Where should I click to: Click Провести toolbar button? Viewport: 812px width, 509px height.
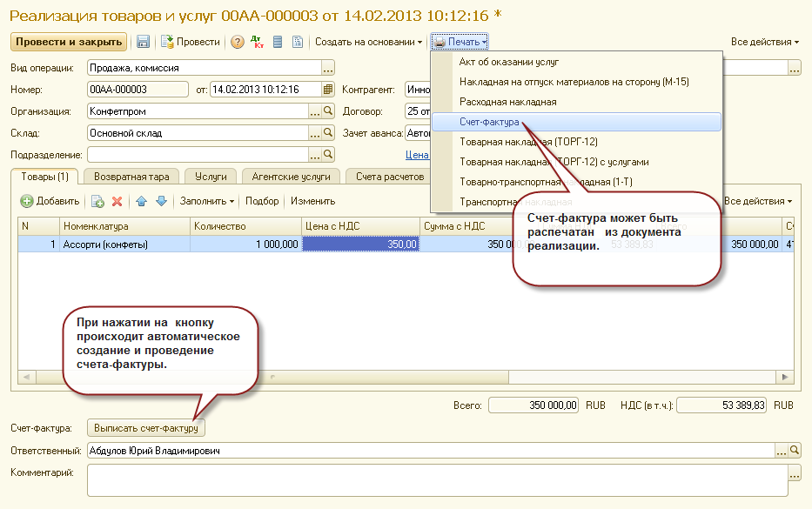tap(190, 42)
